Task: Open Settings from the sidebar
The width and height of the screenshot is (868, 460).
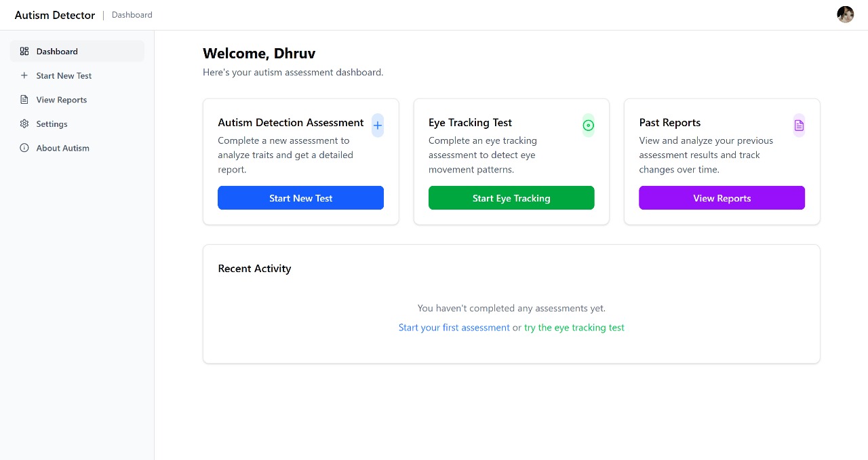Action: coord(77,124)
